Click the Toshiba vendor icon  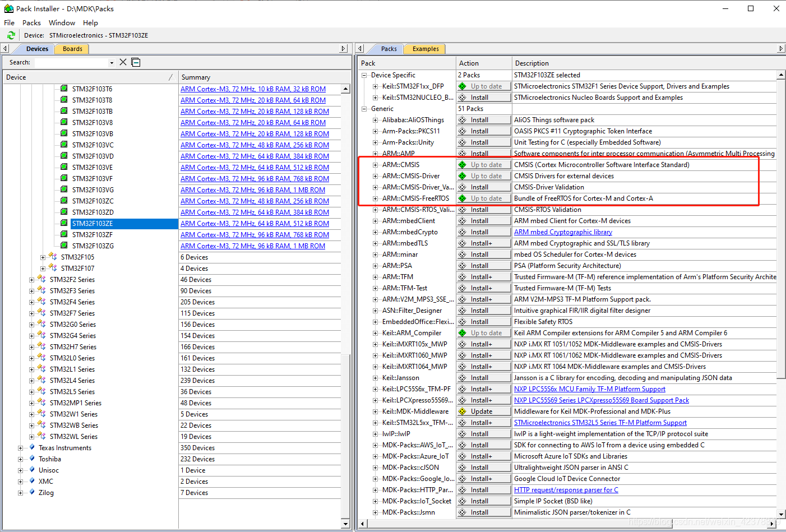tap(32, 459)
